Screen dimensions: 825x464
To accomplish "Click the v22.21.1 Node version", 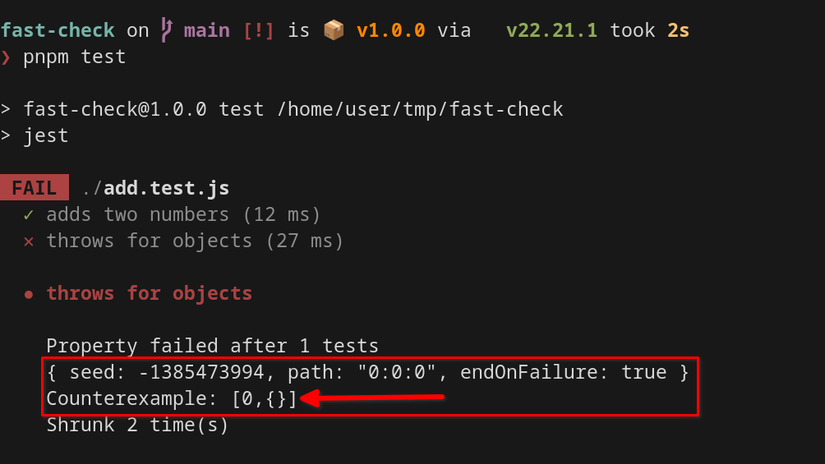I will coord(551,31).
